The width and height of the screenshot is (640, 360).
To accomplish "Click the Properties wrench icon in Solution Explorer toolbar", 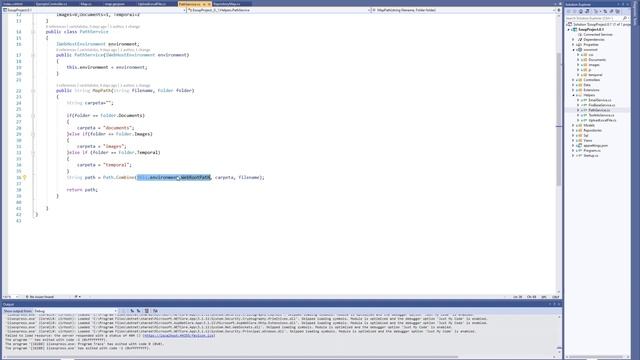I will pyautogui.click(x=611, y=11).
